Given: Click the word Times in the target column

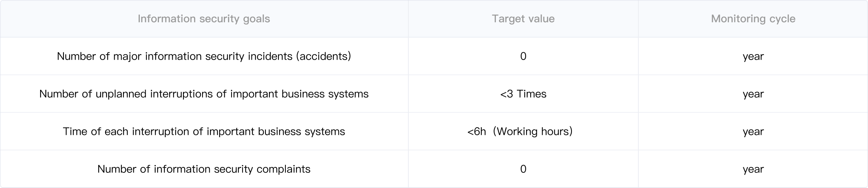Looking at the screenshot, I should click(531, 94).
